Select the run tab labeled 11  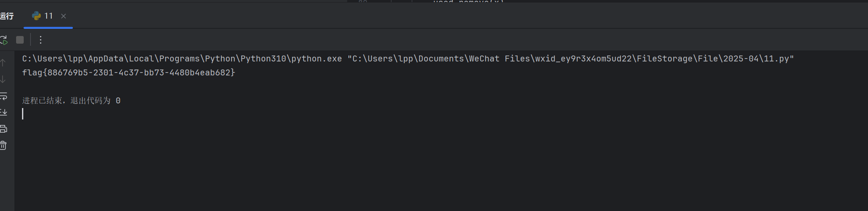[x=48, y=16]
